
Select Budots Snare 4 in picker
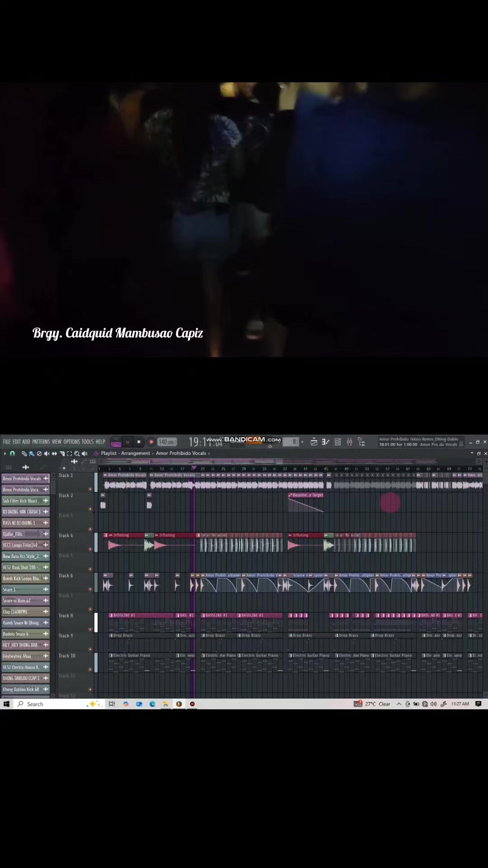26,634
